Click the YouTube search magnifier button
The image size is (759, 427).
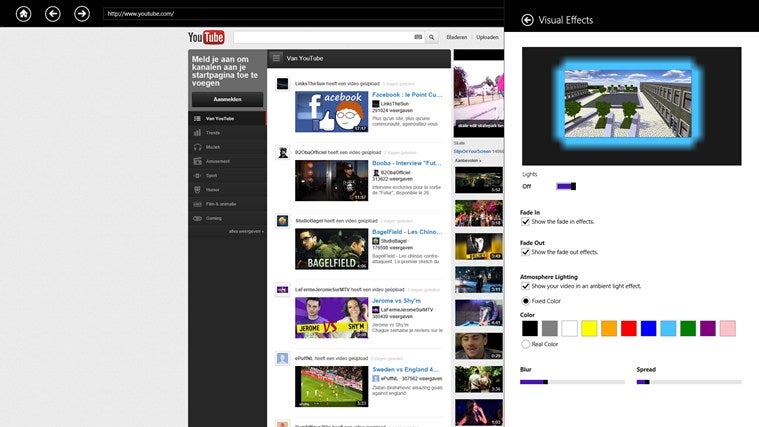tap(431, 37)
